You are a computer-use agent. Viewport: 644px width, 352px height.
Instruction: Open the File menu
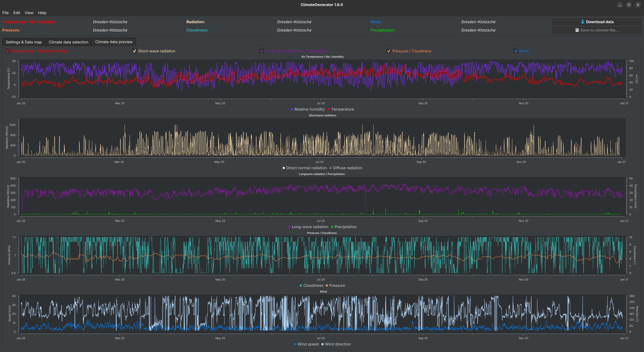click(6, 13)
